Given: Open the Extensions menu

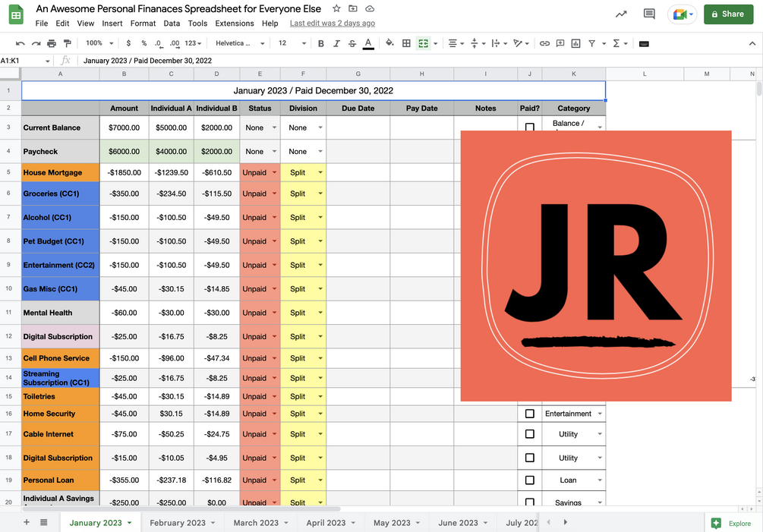Looking at the screenshot, I should (235, 24).
